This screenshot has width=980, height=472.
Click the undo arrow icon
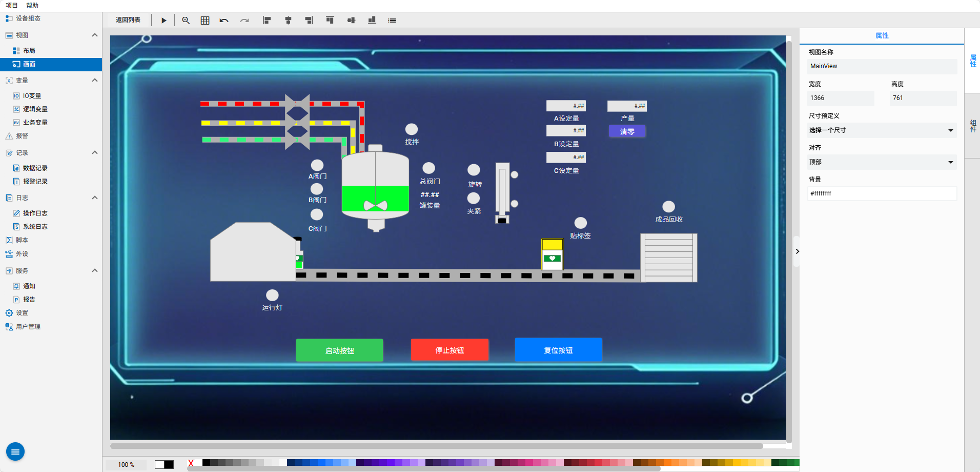224,21
